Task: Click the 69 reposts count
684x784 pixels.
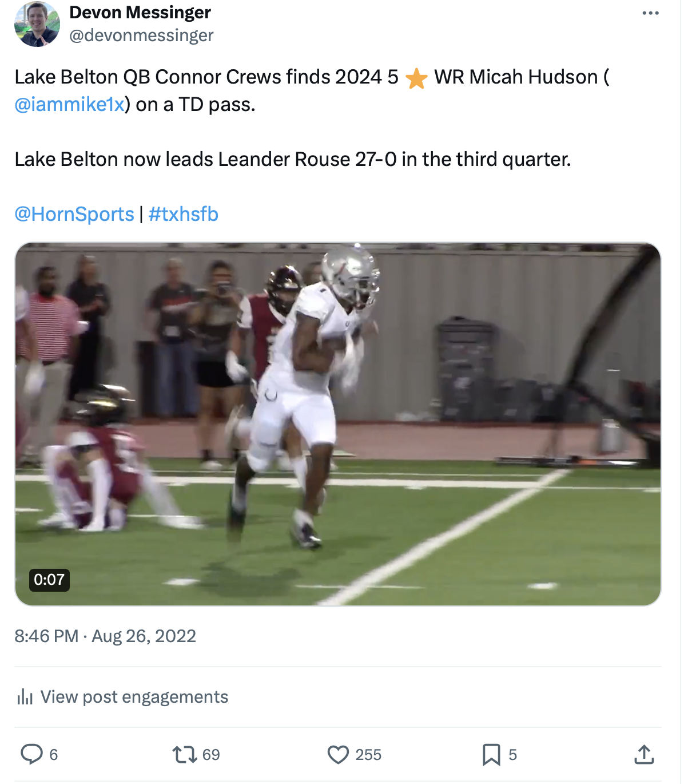Action: [211, 755]
